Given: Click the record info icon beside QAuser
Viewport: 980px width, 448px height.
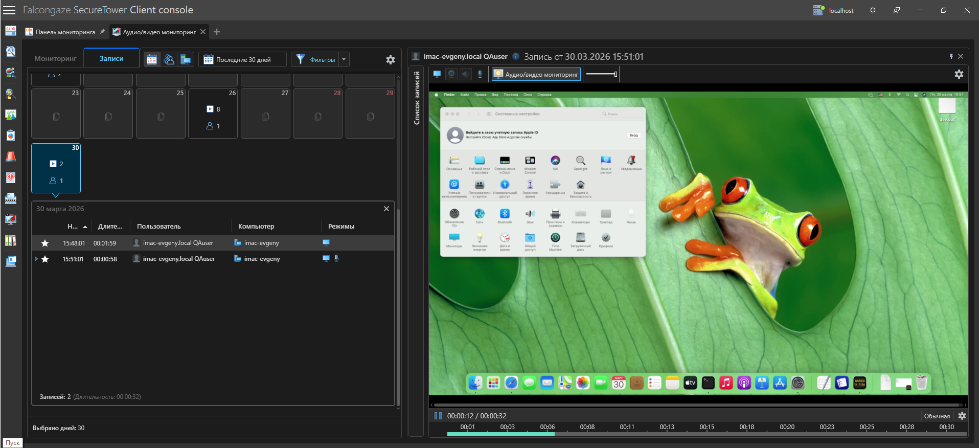Looking at the screenshot, I should (x=516, y=56).
